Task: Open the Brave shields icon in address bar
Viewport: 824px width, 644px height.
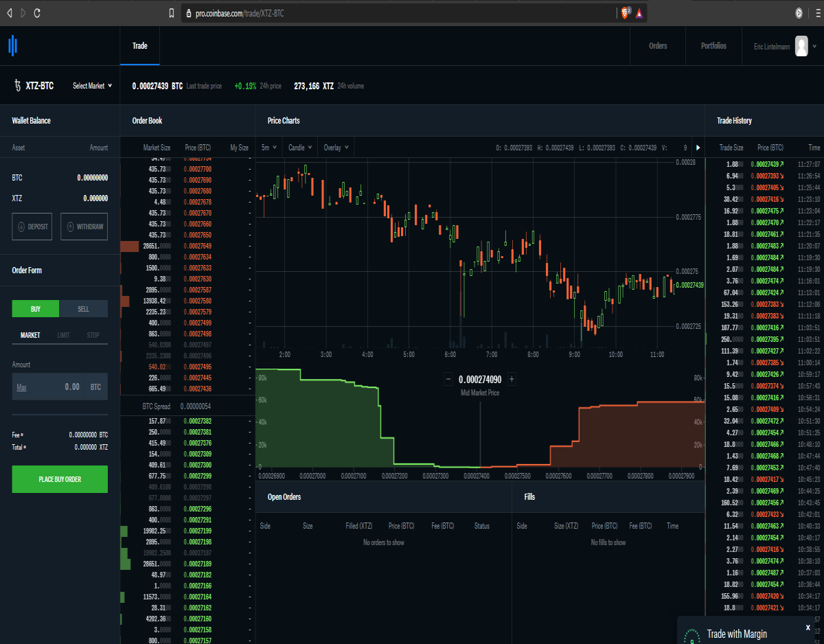Action: click(626, 13)
